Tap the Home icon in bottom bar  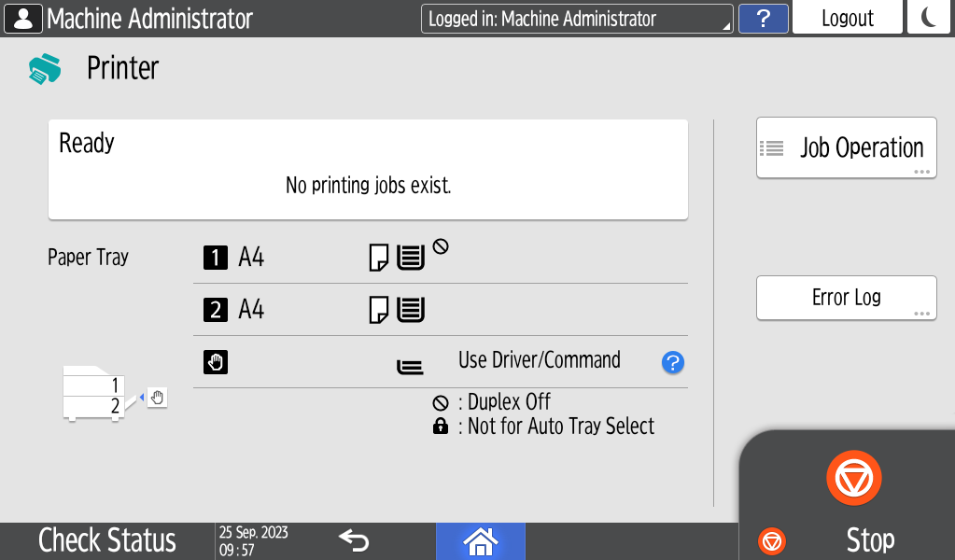(x=480, y=540)
